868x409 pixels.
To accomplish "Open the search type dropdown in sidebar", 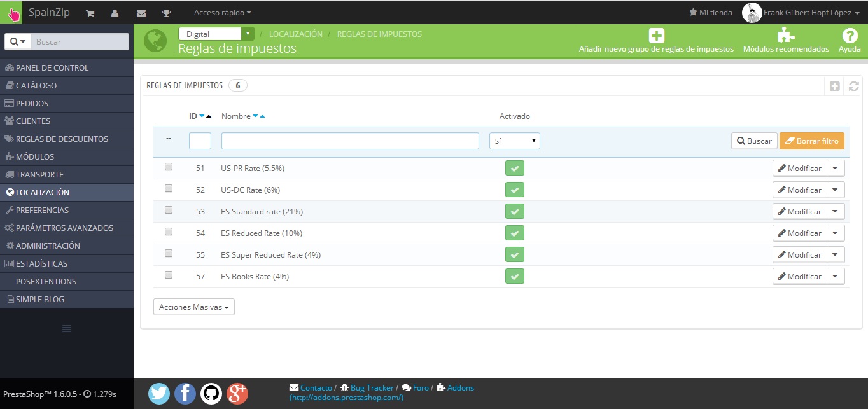I will [18, 41].
